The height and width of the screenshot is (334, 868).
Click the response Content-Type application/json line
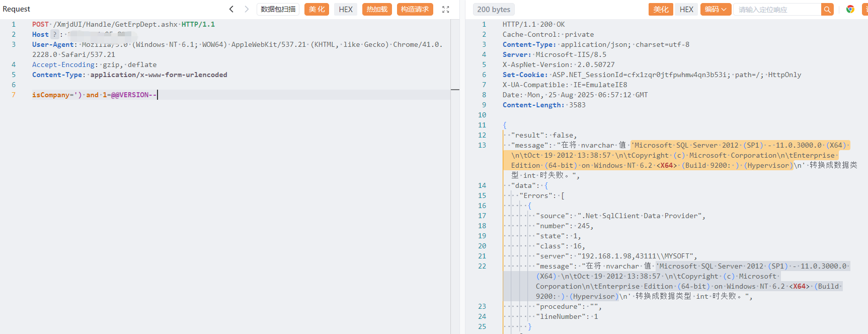click(x=596, y=44)
